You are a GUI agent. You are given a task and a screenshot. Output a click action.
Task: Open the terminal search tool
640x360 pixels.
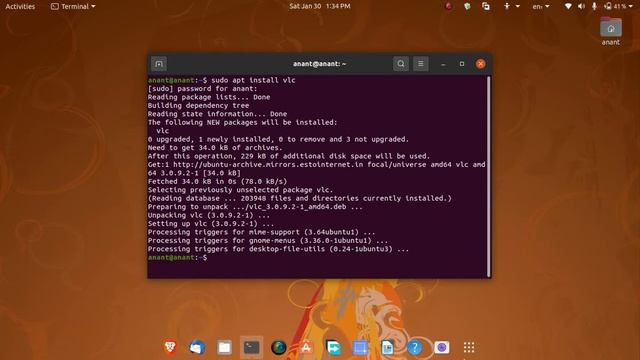coord(401,64)
